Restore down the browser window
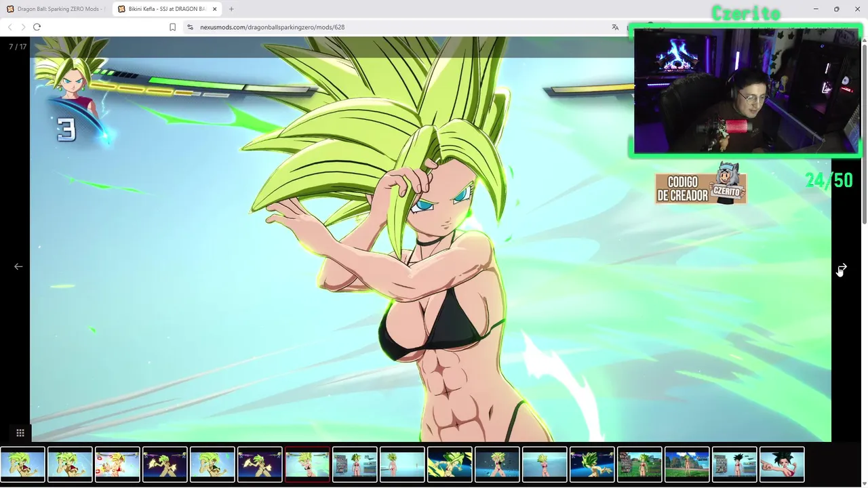The image size is (868, 488). pyautogui.click(x=836, y=9)
